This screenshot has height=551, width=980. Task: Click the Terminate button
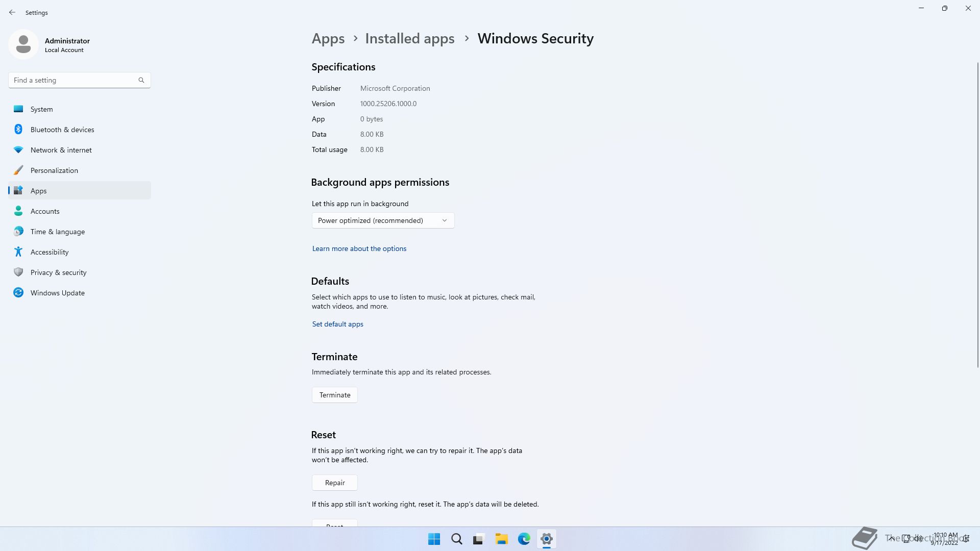(x=335, y=395)
